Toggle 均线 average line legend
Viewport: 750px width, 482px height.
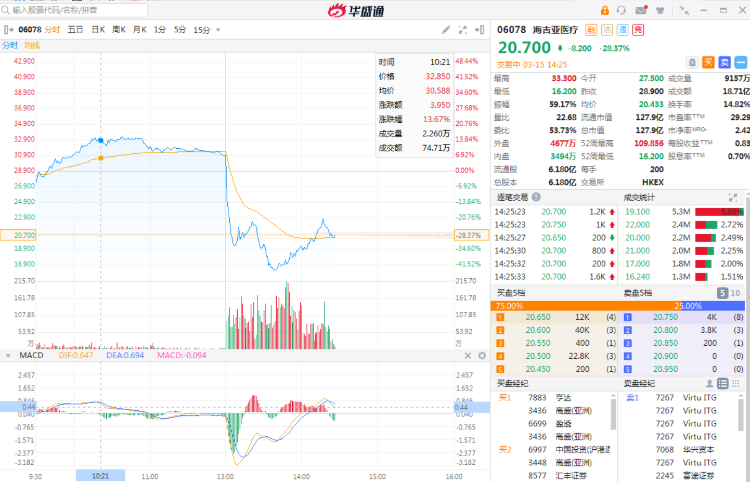tap(32, 45)
